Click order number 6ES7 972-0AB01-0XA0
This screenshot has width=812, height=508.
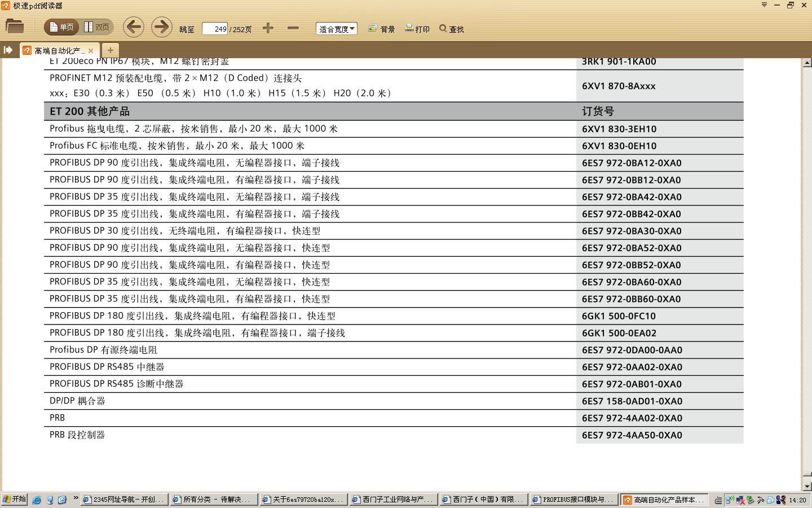[x=632, y=384]
